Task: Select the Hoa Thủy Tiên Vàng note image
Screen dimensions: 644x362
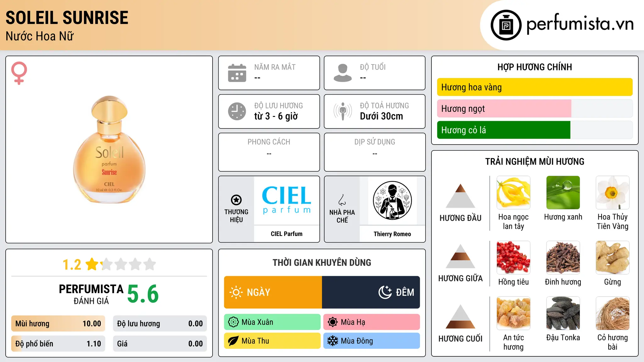Action: (x=613, y=193)
